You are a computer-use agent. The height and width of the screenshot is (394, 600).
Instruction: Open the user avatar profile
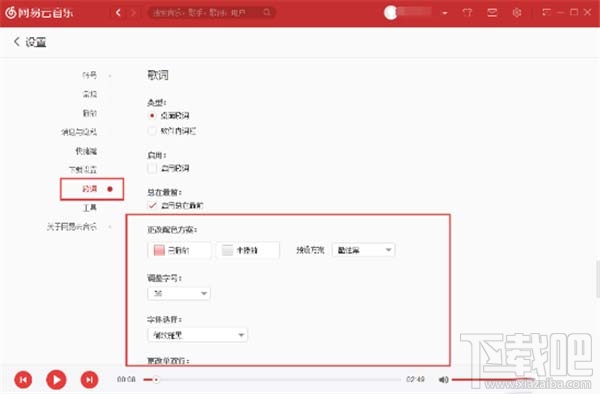click(390, 13)
